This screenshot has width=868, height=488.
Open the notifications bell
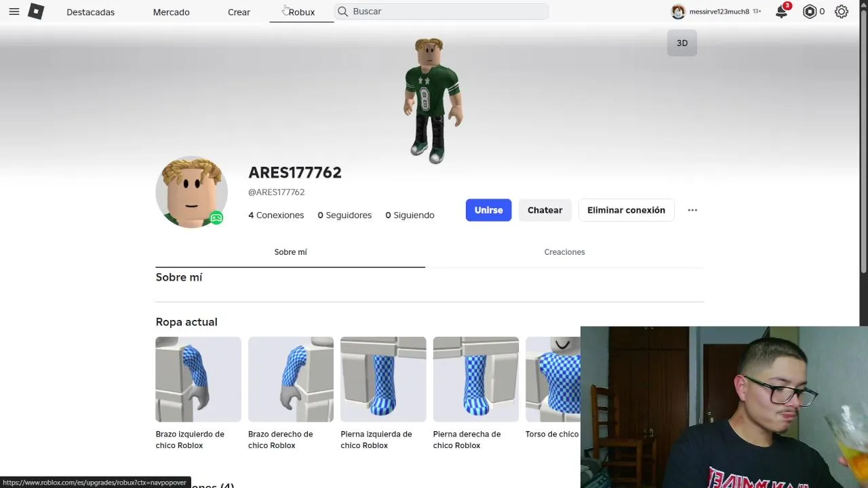(781, 12)
